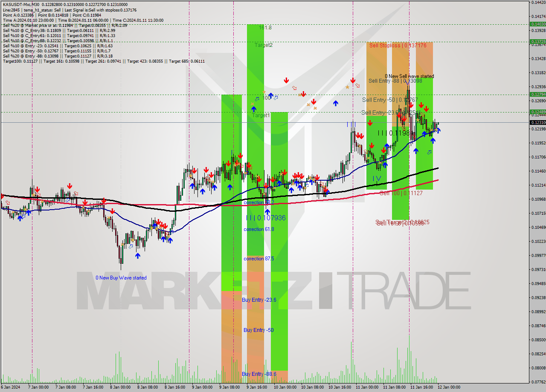This screenshot has width=546, height=392.
Task: Click the green 0.14030 price level tag
Action: 537,24
